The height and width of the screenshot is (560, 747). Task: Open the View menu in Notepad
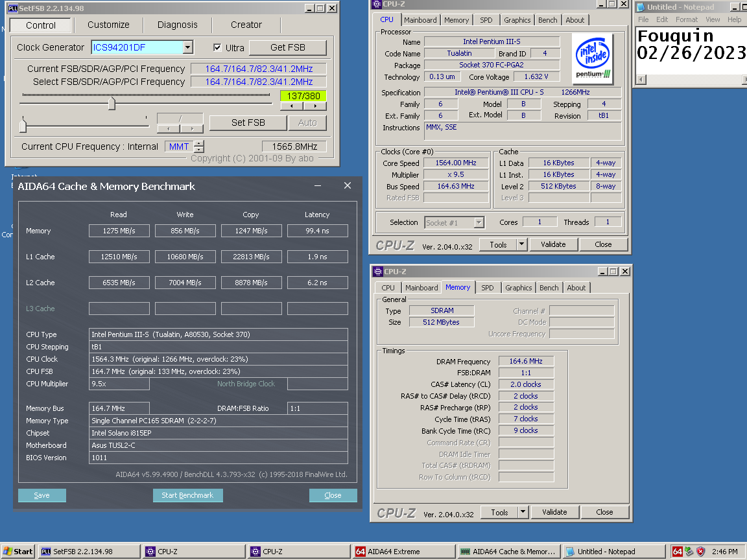713,19
